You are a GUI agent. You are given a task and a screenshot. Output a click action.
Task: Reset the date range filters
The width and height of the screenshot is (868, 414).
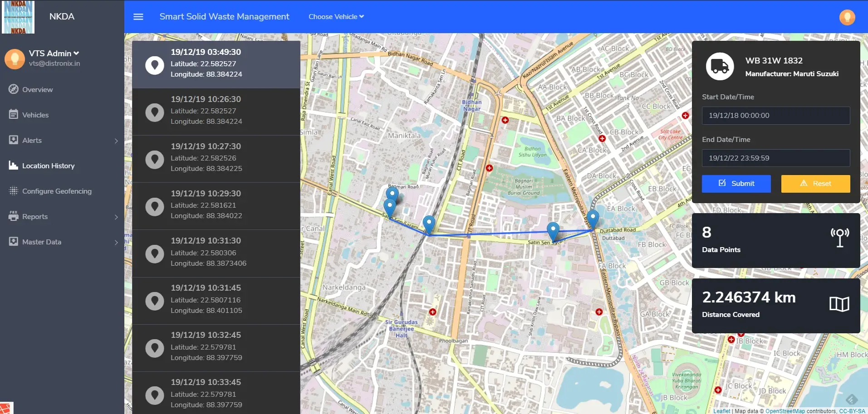pos(815,184)
